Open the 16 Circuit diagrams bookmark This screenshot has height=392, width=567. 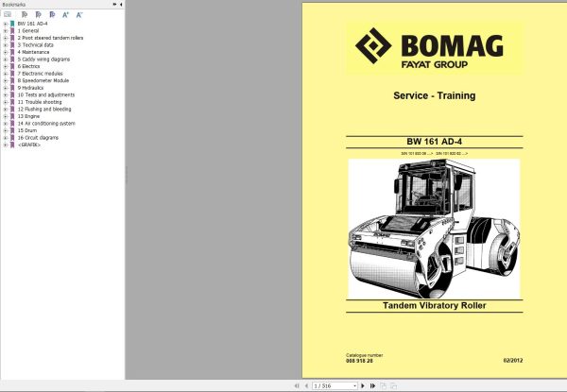[38, 138]
